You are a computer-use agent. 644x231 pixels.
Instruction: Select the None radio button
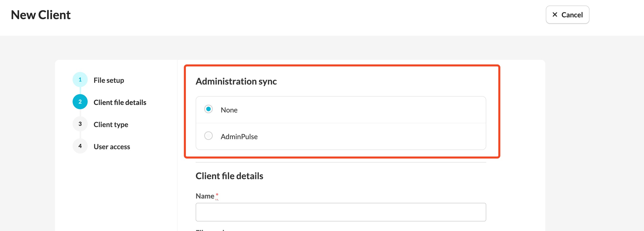pos(208,109)
